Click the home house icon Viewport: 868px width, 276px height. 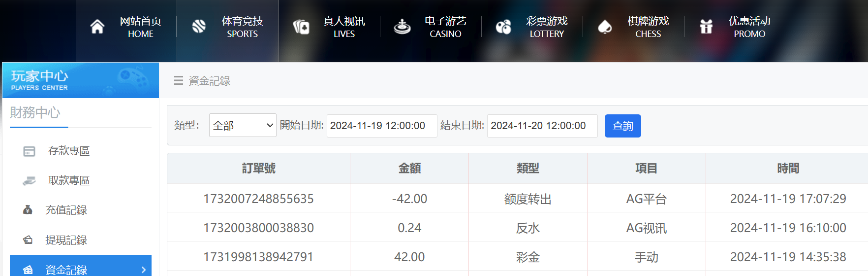click(97, 27)
